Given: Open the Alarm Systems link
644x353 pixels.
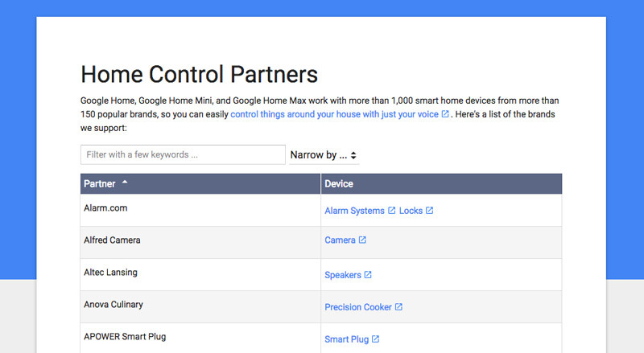Looking at the screenshot, I should pos(354,211).
